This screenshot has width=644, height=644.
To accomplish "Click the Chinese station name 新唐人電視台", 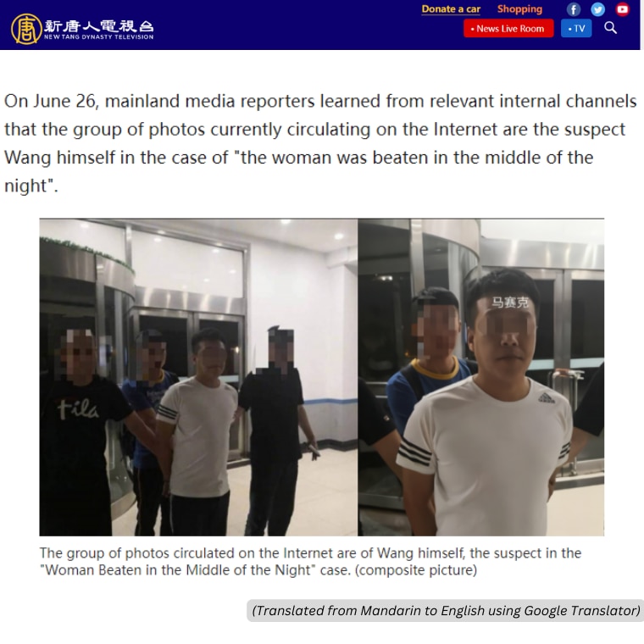I will tap(98, 26).
